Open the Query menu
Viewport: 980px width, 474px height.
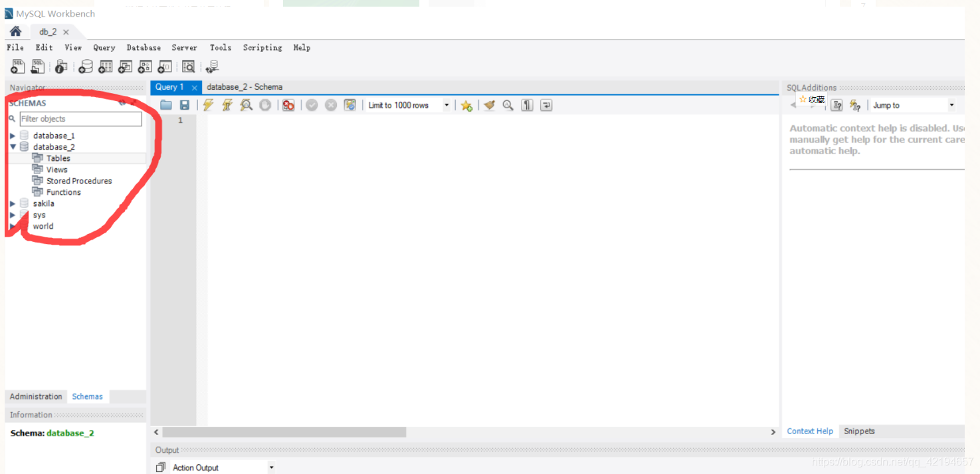(104, 48)
